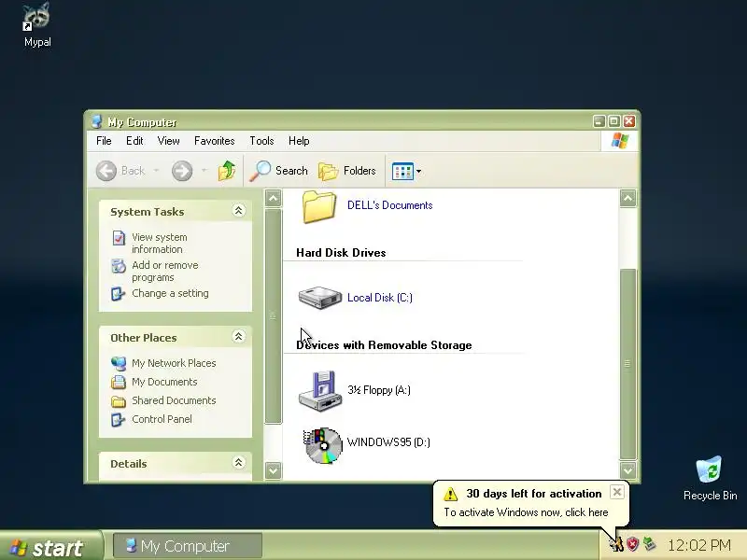Select the Local Disk (C:) drive icon
The height and width of the screenshot is (560, 747).
319,298
